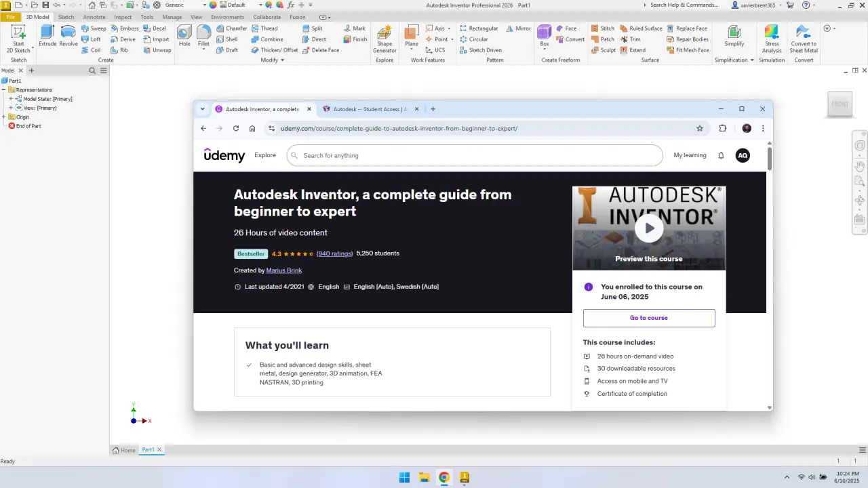The image size is (868, 488).
Task: Play the course preview video
Action: click(649, 228)
